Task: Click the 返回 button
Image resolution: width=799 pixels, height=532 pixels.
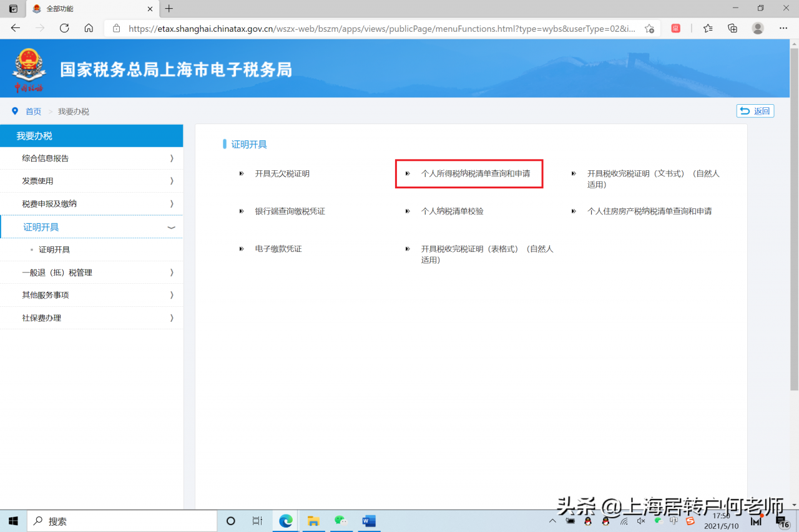Action: pos(755,110)
